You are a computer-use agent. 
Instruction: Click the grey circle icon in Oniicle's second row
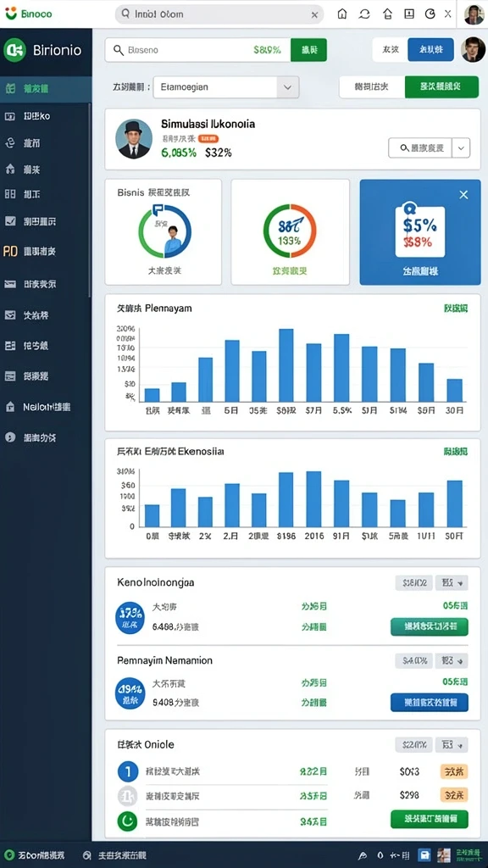point(127,796)
